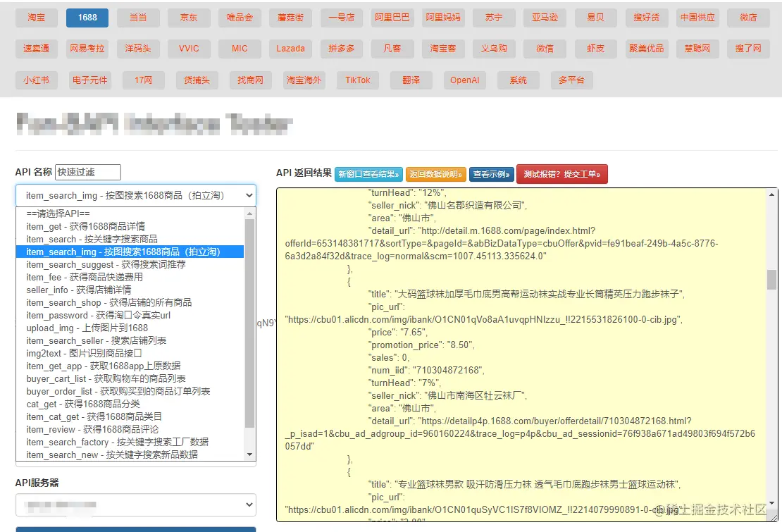
Task: Click 测试报错?提交工单 button
Action: (562, 174)
